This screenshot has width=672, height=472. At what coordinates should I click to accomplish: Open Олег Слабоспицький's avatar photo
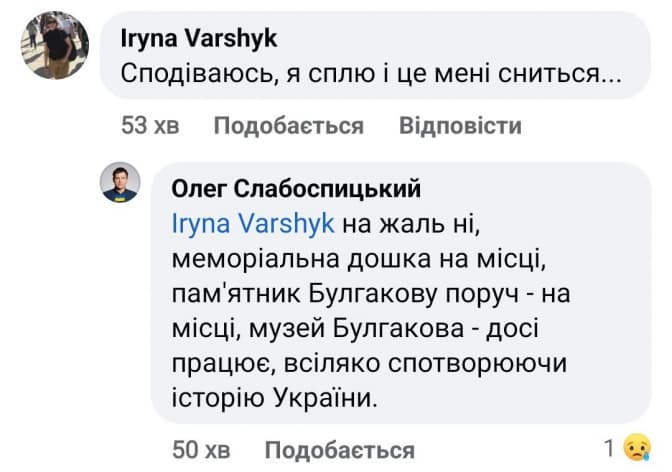[120, 181]
